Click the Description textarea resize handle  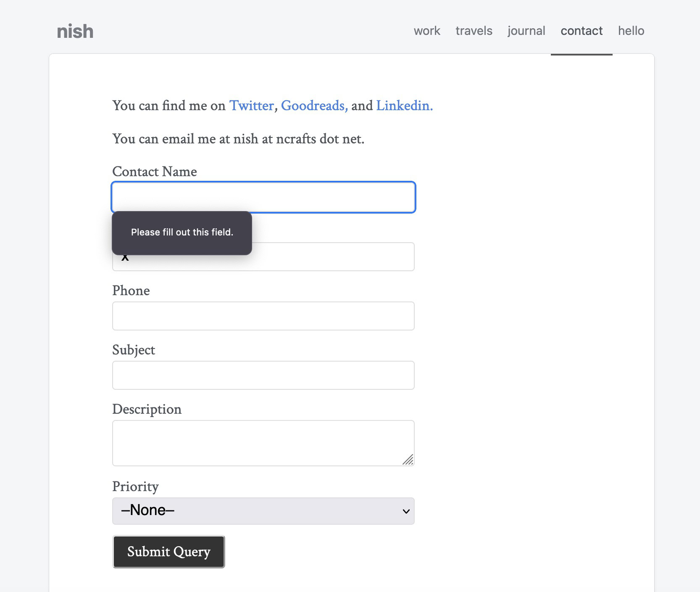(x=408, y=460)
